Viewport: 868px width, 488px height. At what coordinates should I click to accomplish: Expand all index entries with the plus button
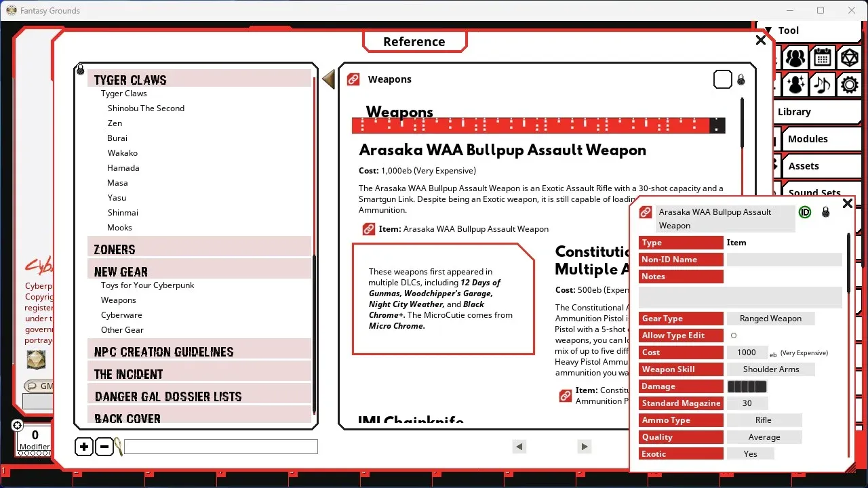83,447
